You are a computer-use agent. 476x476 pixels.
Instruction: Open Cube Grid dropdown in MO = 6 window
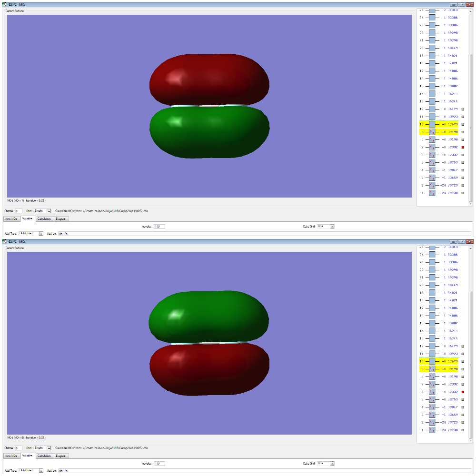[326, 464]
